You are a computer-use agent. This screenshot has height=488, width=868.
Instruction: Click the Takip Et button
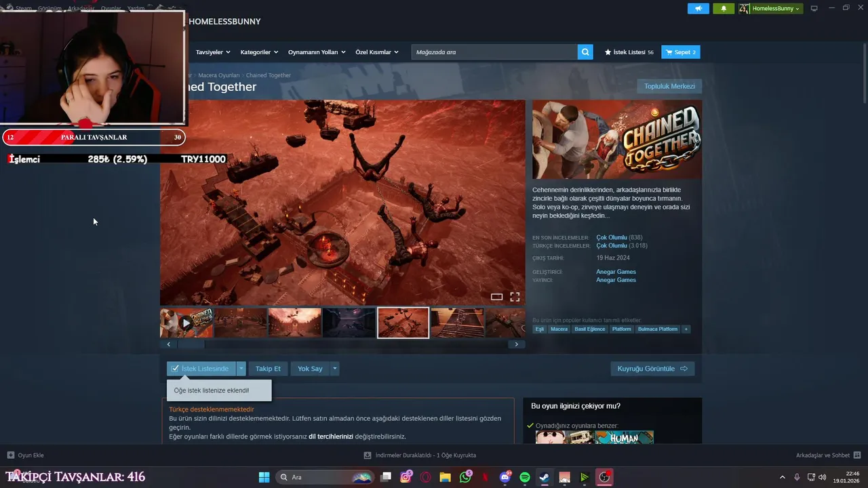coord(268,369)
